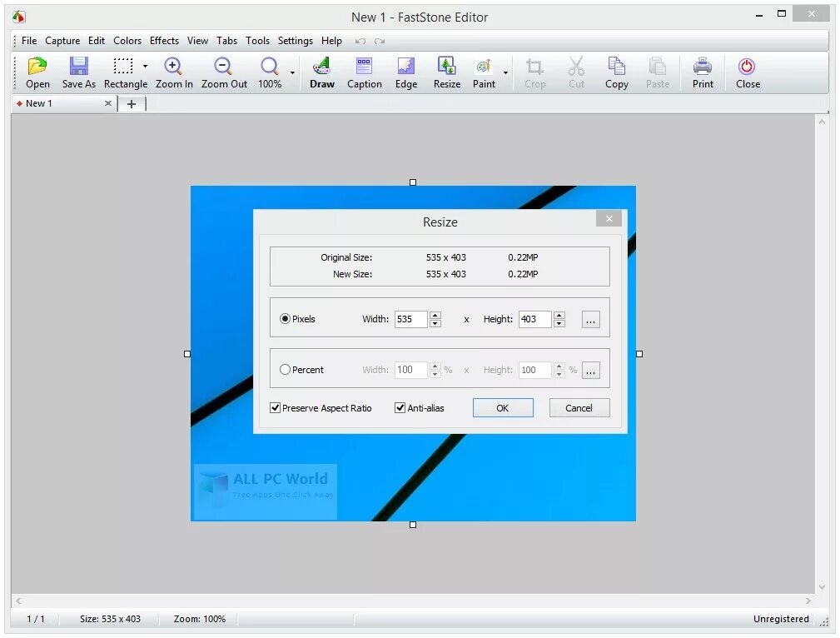Click the Zoom: 100% status entry
Screen dimensions: 840x638
coord(199,619)
